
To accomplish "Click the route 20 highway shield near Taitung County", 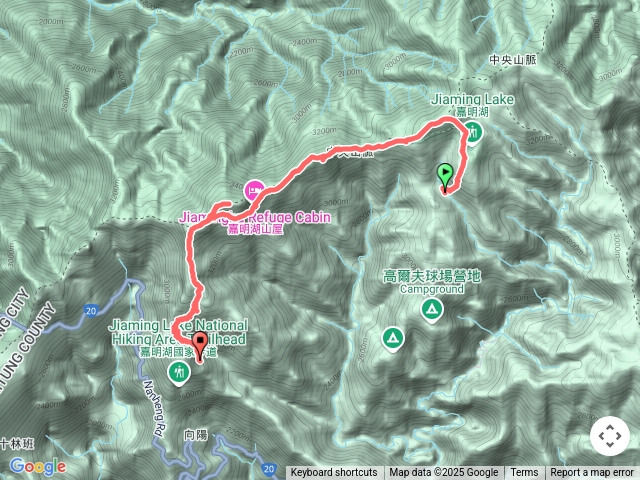I will tap(91, 311).
